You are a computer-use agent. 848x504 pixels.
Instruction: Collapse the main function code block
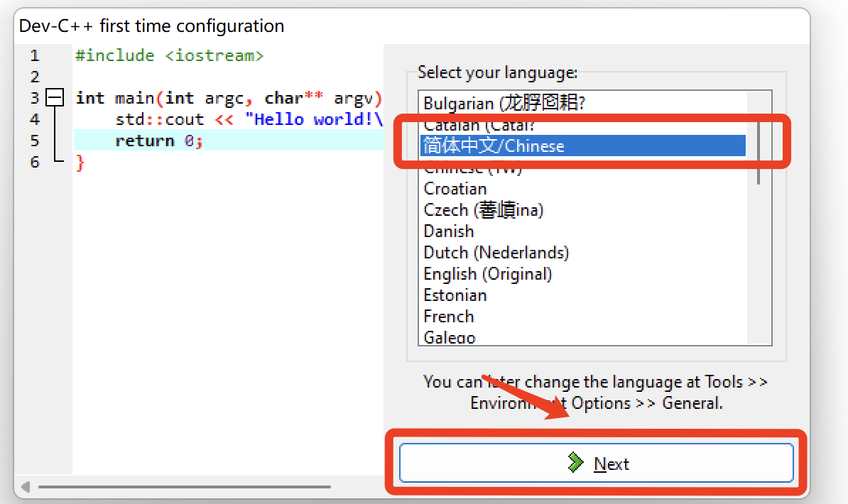coord(55,97)
